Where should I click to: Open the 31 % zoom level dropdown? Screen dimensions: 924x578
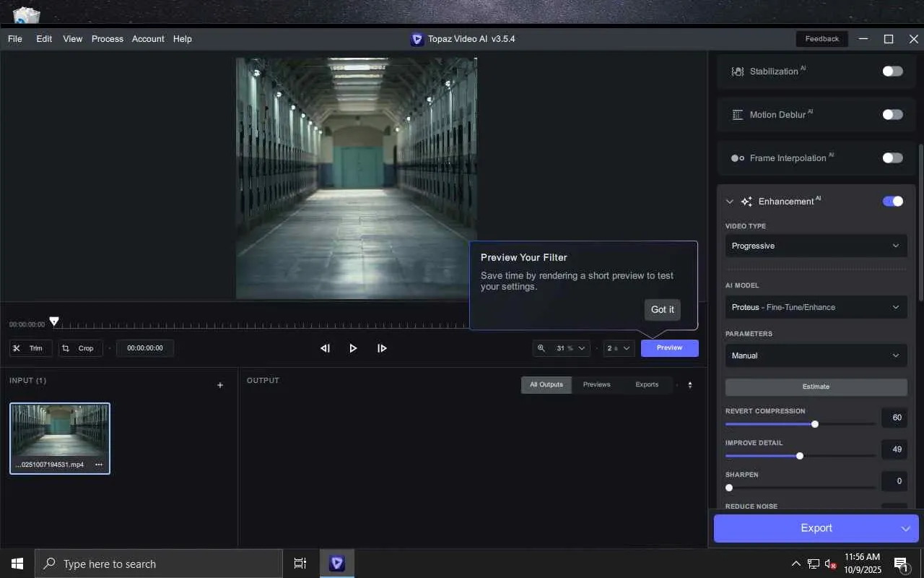(562, 348)
